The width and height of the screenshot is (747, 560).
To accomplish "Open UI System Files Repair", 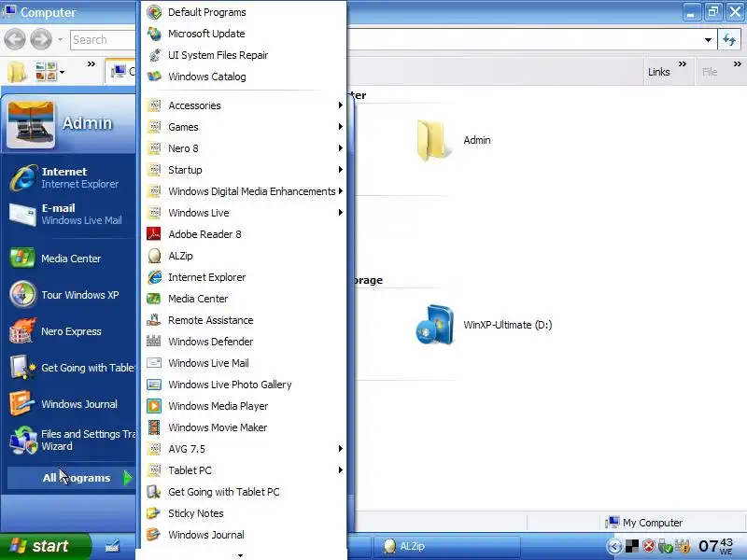I will point(244,55).
